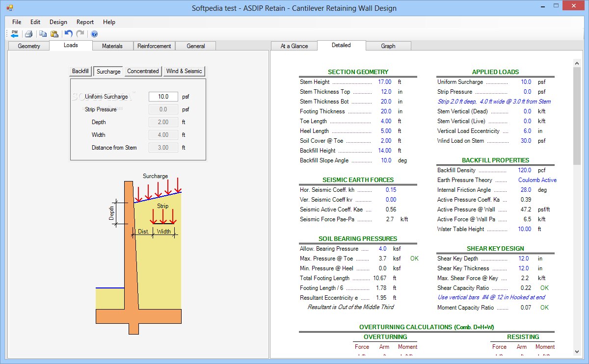This screenshot has height=364, width=589.
Task: Click the Total Footing Length value 10.67
Action: click(379, 278)
